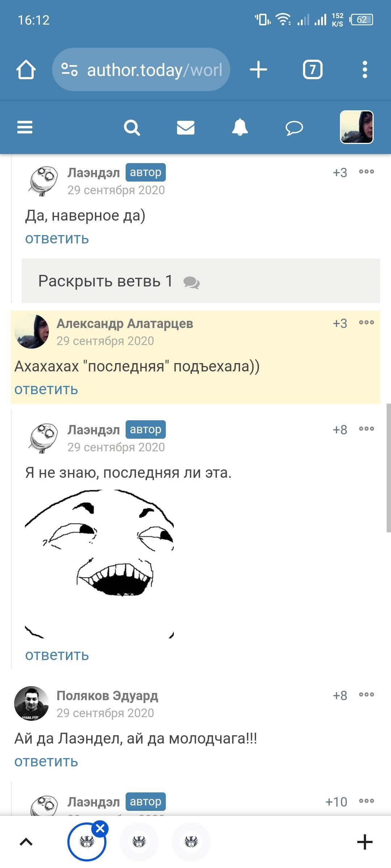Close the active bottom tab thumbnail
The image size is (391, 868).
(x=100, y=828)
